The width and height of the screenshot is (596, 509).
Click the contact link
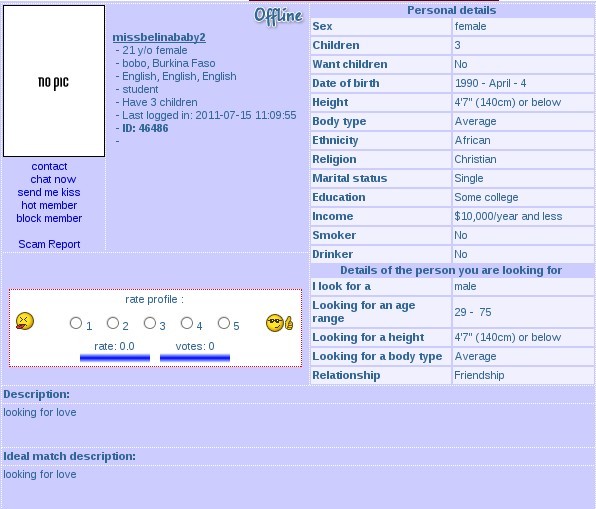(x=49, y=166)
